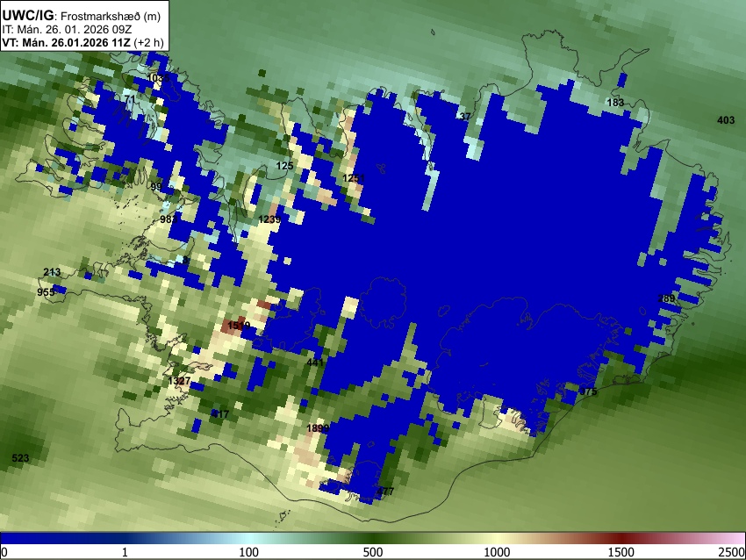Click the map value label 71
Image resolution: width=746 pixels, height=560 pixels.
point(130,99)
